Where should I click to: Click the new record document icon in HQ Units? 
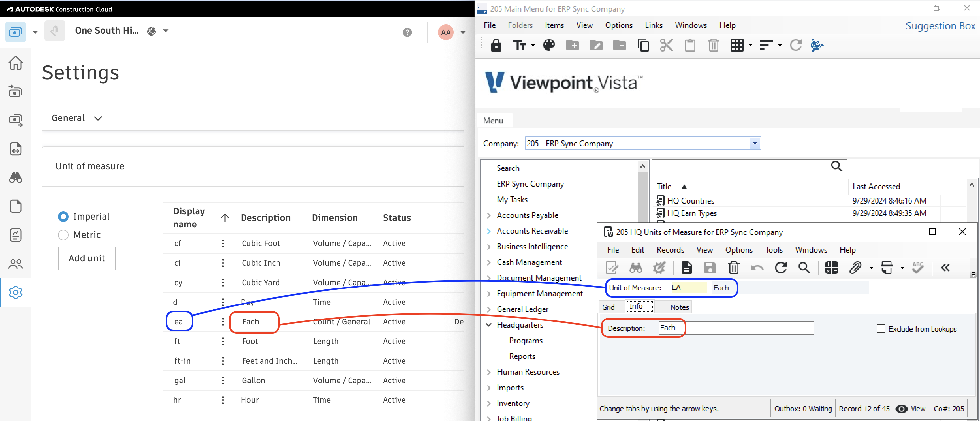(686, 268)
